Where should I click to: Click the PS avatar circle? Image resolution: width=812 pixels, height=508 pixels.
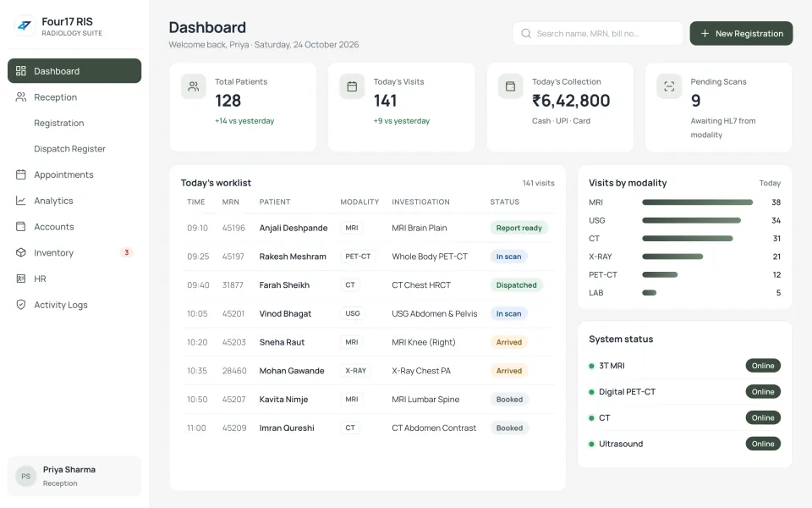[26, 477]
